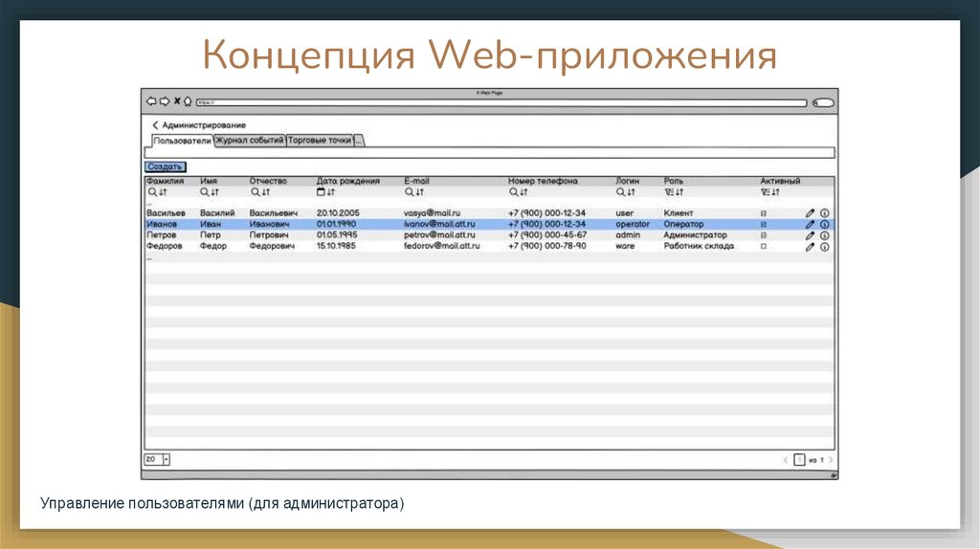Click the browser forward arrow
The height and width of the screenshot is (549, 980).
pyautogui.click(x=165, y=101)
